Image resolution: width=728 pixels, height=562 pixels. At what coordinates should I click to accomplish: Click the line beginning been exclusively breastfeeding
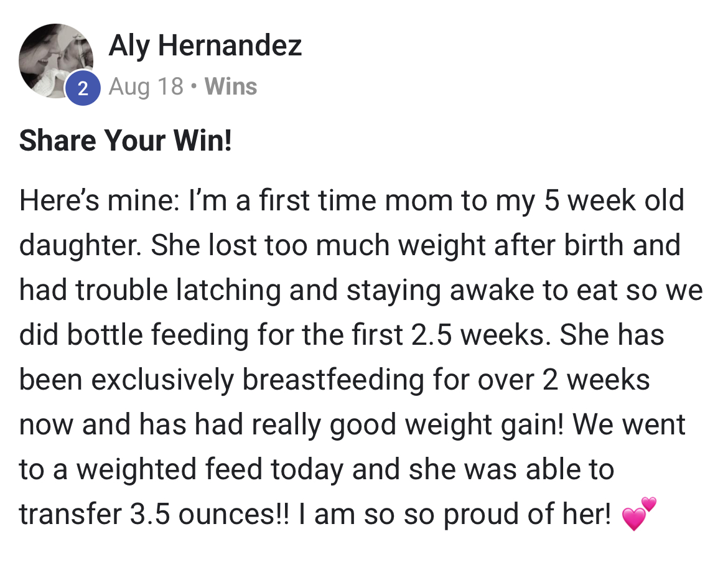tap(334, 380)
